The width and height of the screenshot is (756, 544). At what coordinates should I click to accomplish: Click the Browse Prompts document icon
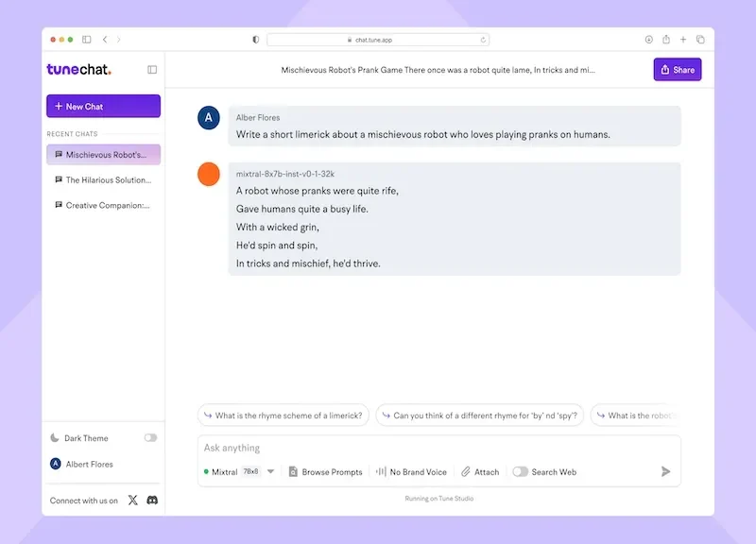pos(293,471)
